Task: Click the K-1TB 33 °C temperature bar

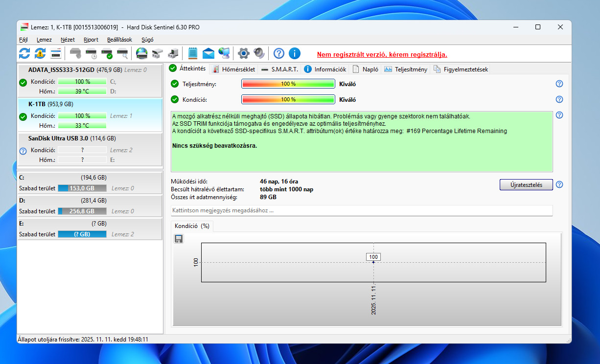Action: pyautogui.click(x=82, y=125)
